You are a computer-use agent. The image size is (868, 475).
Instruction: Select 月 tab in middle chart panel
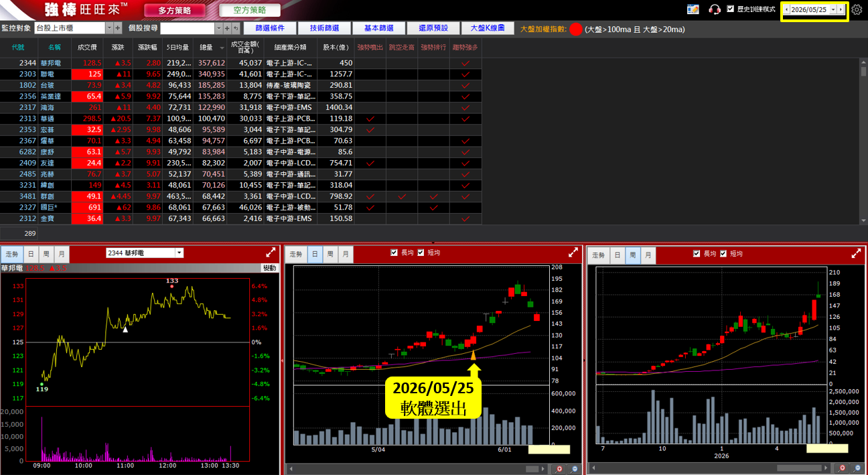(344, 255)
